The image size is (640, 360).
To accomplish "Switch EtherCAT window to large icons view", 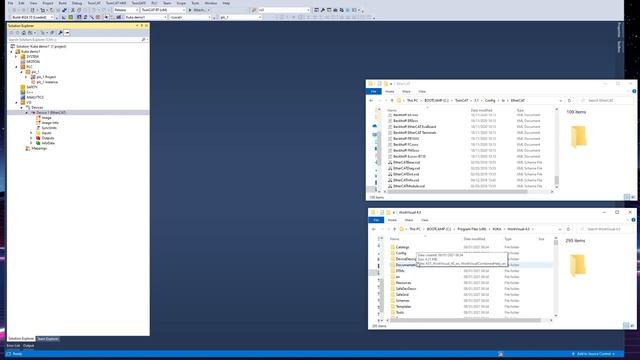I will (x=633, y=197).
